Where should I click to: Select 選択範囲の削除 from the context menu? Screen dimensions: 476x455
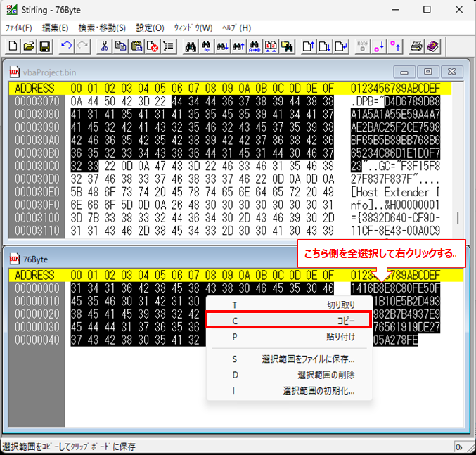(289, 375)
